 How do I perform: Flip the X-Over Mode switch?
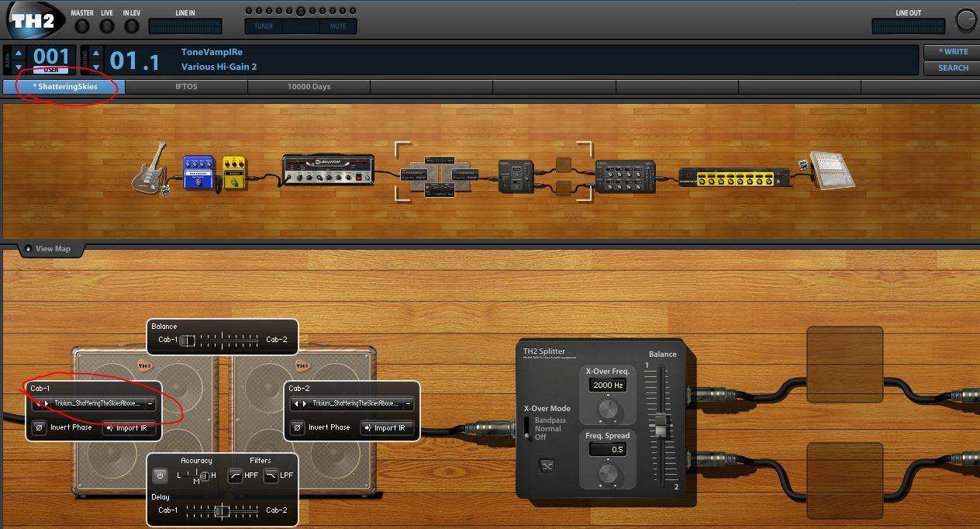click(x=528, y=428)
